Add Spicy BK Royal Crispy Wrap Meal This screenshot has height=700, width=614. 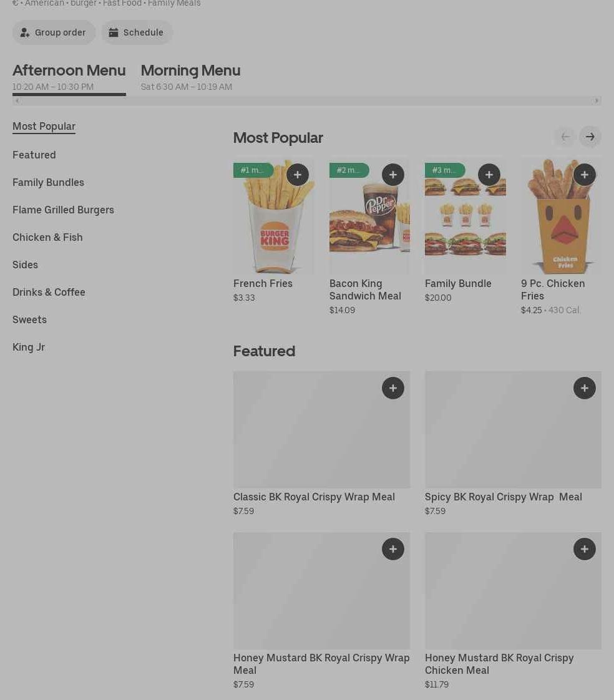(x=585, y=388)
